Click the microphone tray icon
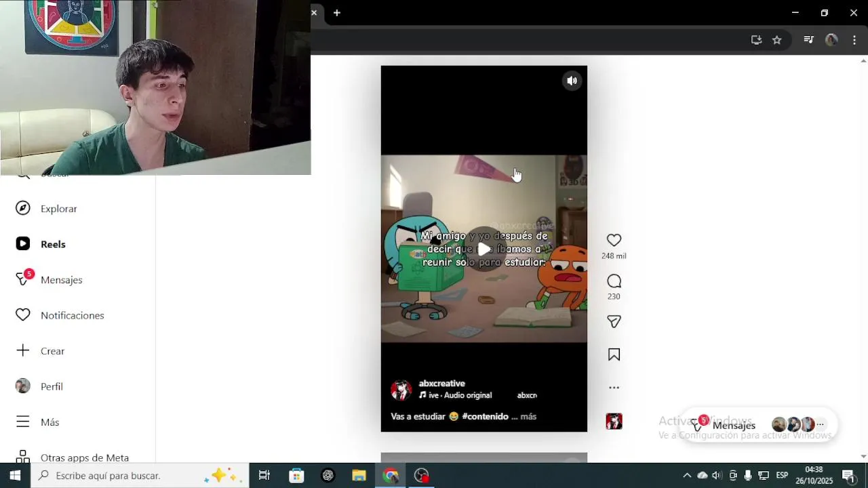The width and height of the screenshot is (868, 488). point(748,475)
